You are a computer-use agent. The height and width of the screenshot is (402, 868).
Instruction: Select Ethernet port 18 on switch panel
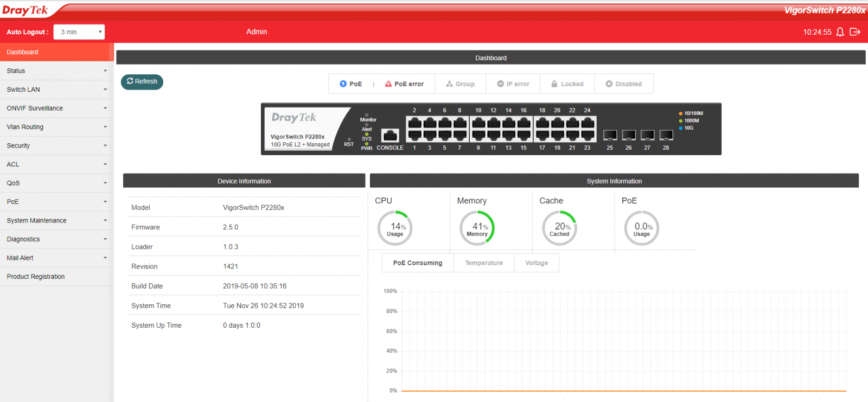click(x=542, y=123)
